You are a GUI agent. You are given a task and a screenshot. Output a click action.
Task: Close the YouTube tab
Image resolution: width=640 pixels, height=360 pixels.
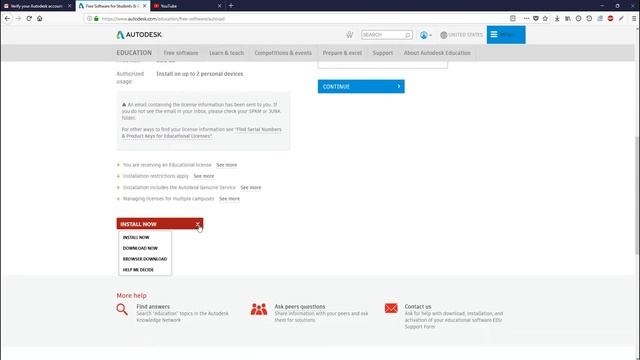pyautogui.click(x=220, y=6)
